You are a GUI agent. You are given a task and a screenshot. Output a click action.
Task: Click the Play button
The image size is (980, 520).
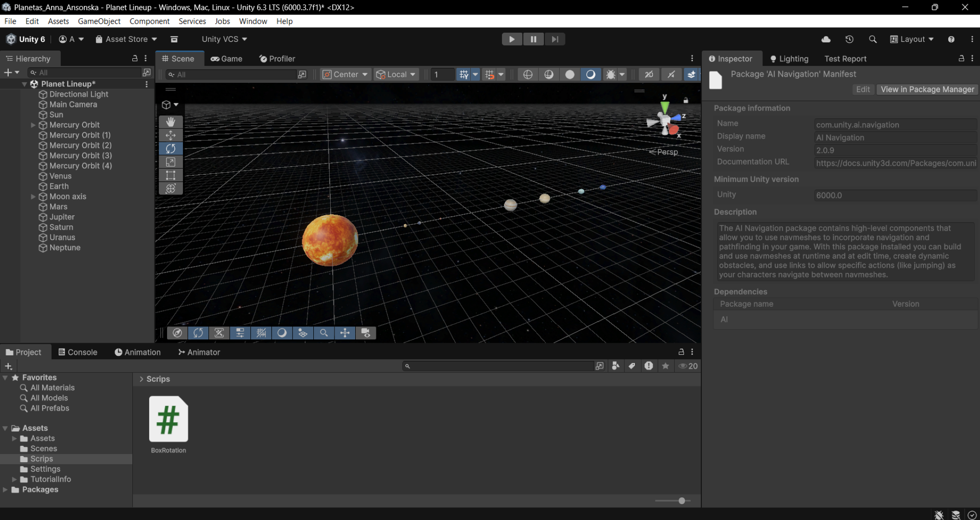point(512,39)
